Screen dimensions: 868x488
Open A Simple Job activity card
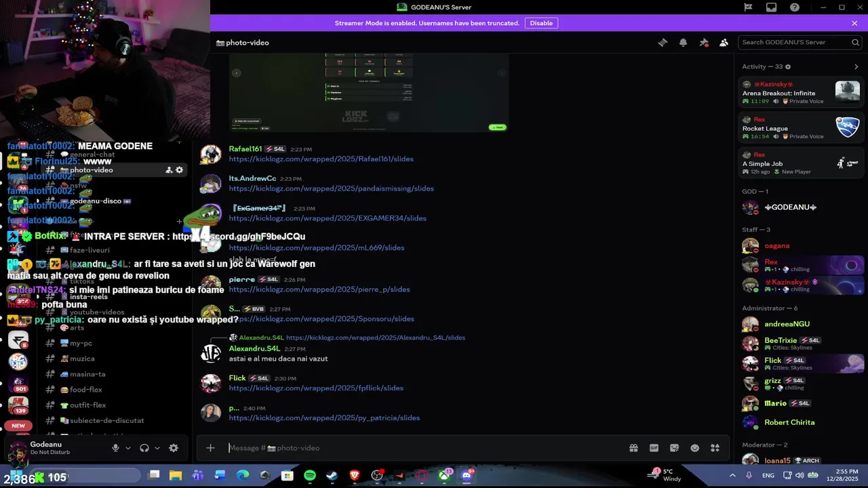(x=801, y=163)
